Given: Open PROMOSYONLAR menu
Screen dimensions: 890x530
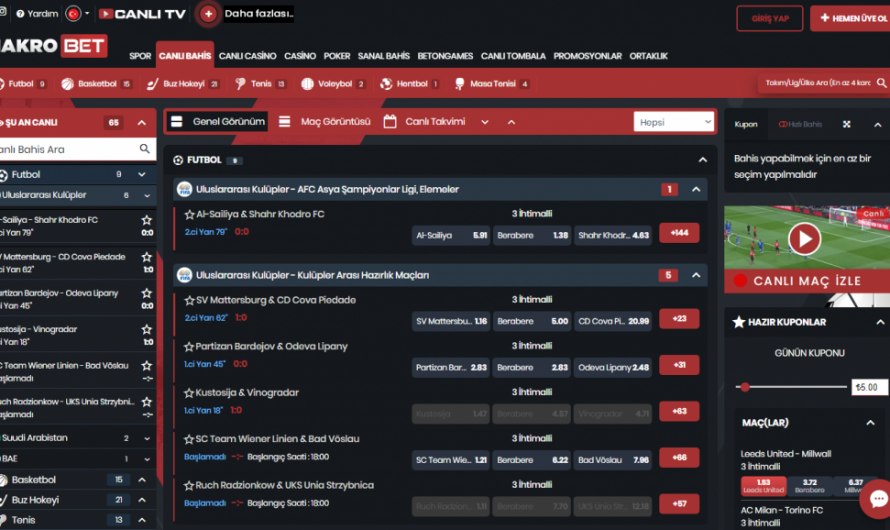Looking at the screenshot, I should click(587, 56).
